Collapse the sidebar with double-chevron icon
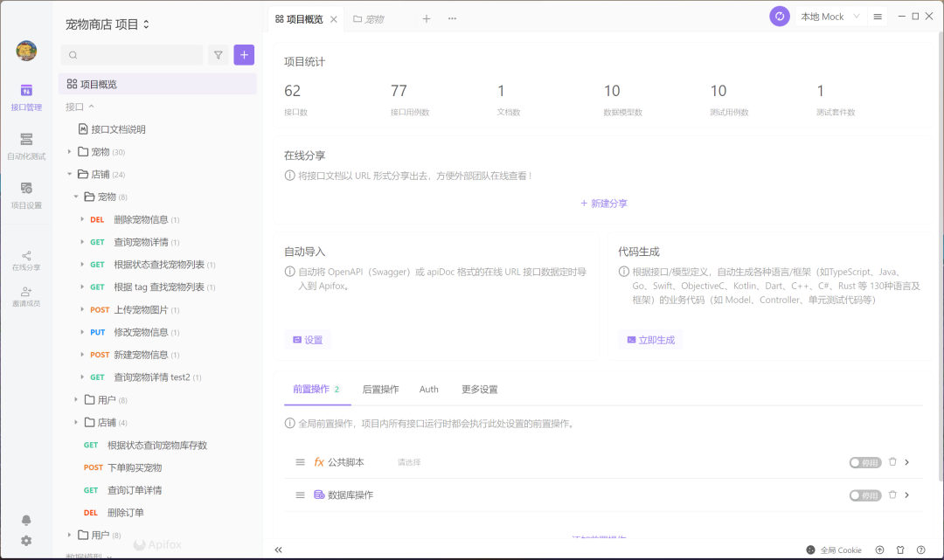 click(x=278, y=550)
